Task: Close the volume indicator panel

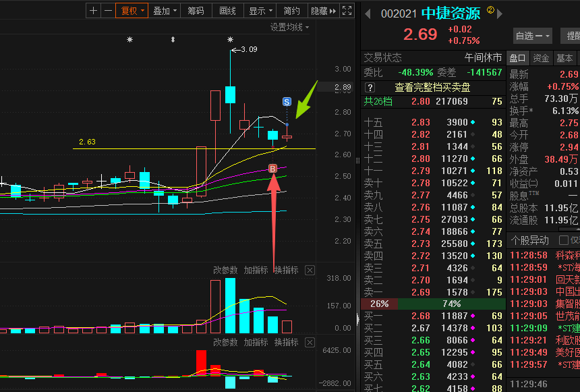Action: 310,271
